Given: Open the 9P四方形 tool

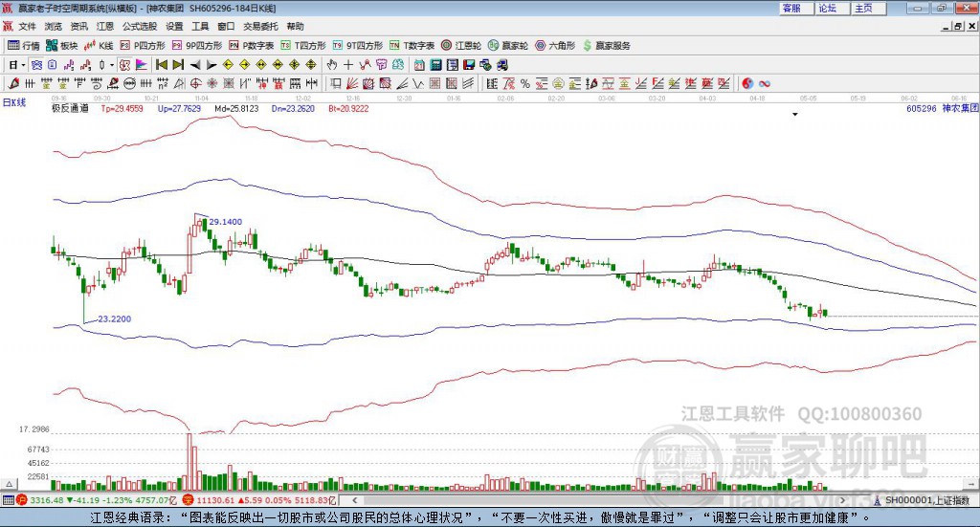Looking at the screenshot, I should [x=197, y=46].
